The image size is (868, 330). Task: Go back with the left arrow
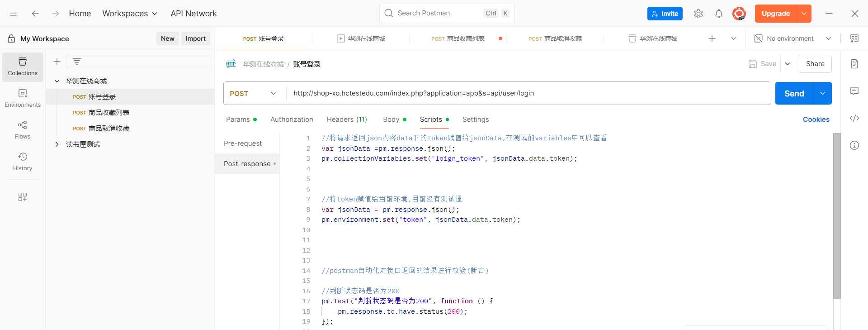35,14
